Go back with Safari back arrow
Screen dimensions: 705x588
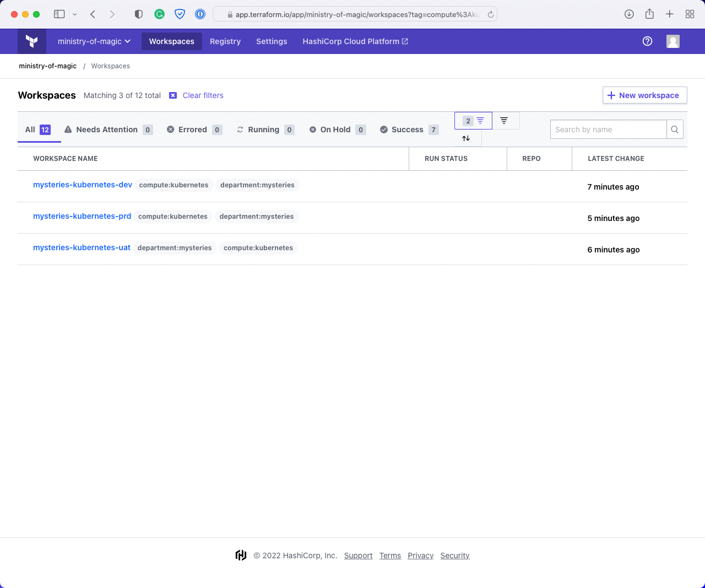pos(93,14)
